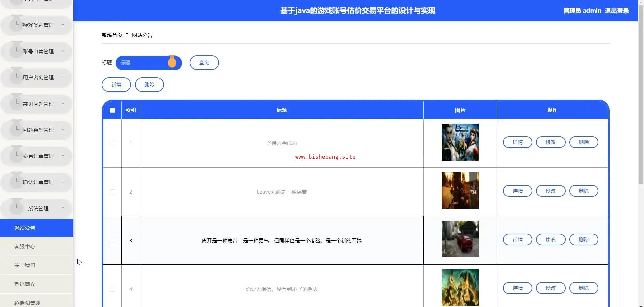Open 详情 for row 3
Screen dimensions: 644x307
tap(518, 240)
